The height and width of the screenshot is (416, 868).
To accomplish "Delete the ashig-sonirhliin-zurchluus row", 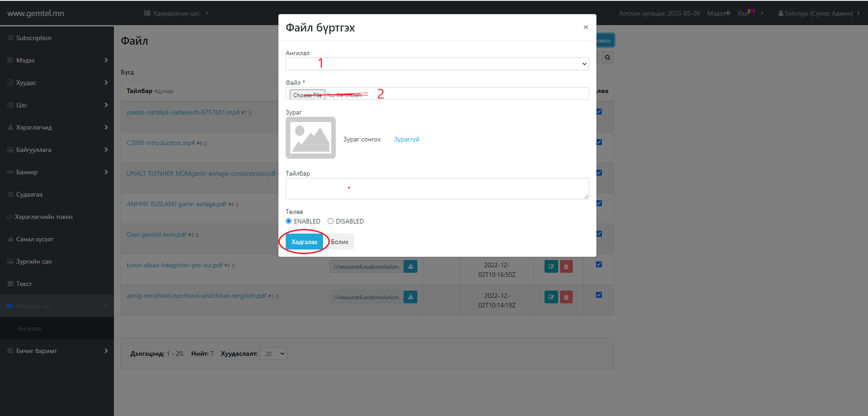I will pyautogui.click(x=566, y=297).
